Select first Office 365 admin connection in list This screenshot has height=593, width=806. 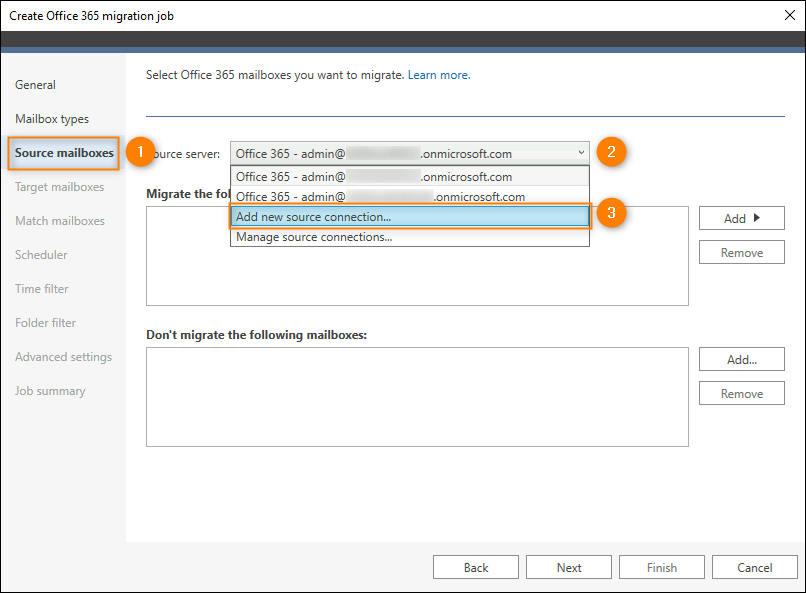[410, 177]
